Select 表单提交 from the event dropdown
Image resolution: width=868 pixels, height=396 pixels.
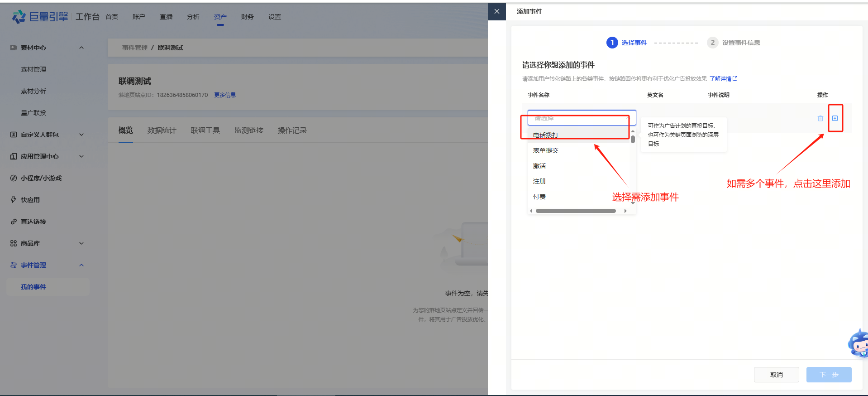(546, 150)
